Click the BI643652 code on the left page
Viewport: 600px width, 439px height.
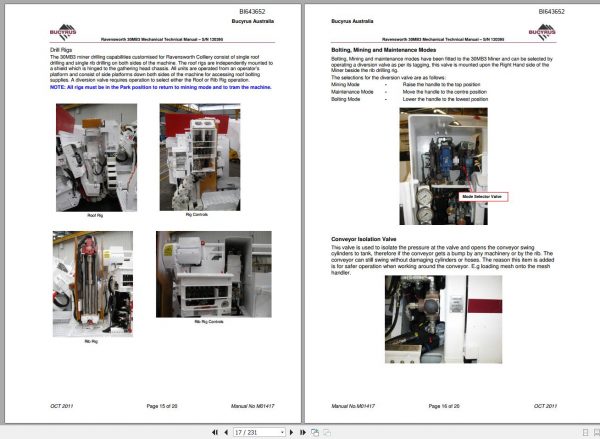point(252,12)
